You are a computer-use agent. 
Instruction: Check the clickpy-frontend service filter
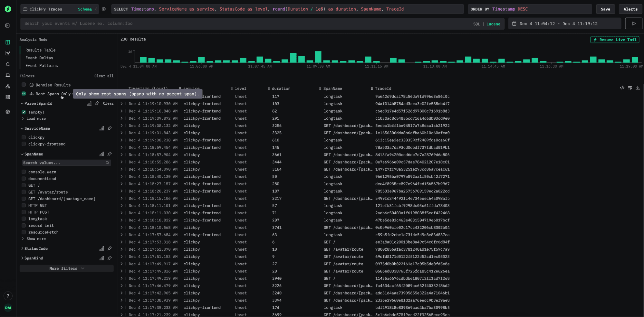point(24,144)
